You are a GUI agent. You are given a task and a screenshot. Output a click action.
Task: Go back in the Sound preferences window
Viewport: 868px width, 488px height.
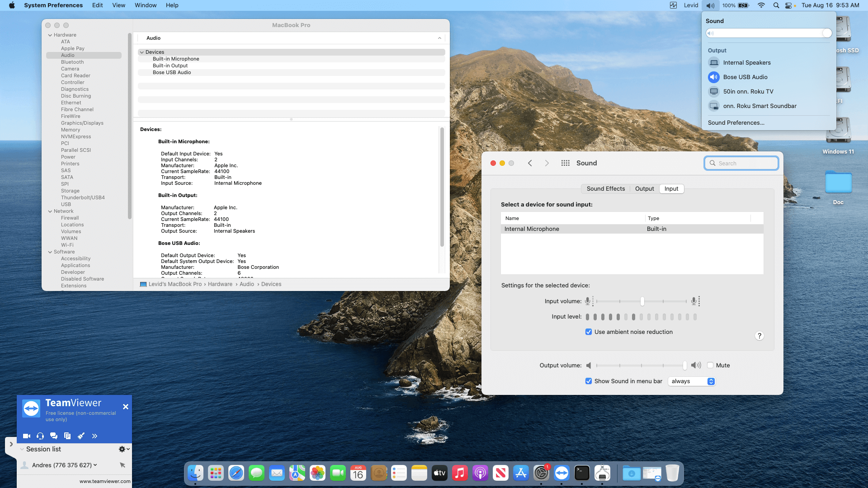click(x=530, y=163)
